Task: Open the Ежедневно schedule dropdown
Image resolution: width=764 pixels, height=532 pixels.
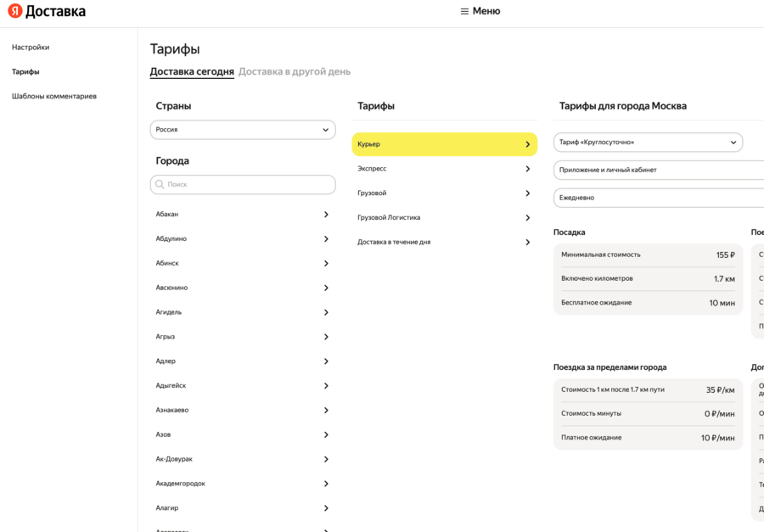Action: (x=659, y=198)
